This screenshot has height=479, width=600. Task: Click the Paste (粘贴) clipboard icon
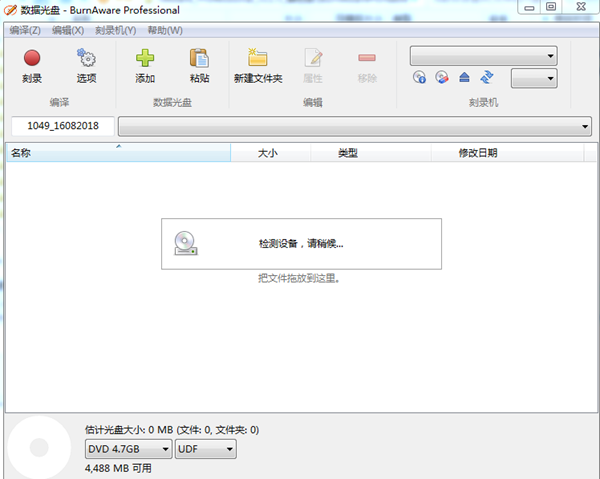click(x=199, y=64)
